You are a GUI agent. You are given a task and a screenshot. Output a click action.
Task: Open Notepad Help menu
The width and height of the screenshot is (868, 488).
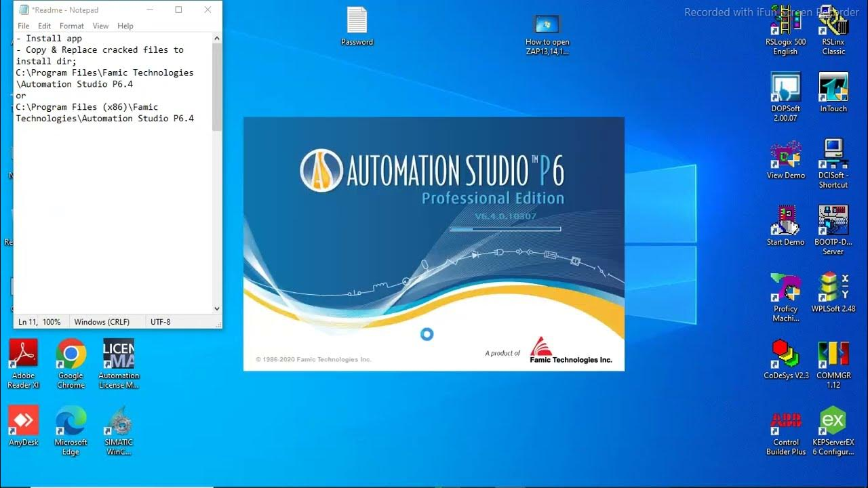coord(125,26)
